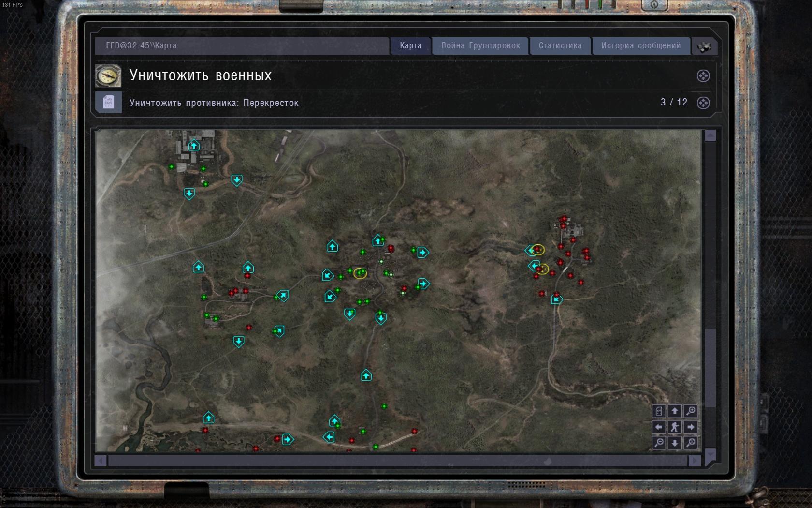Pan map right with arrow button

click(x=691, y=427)
